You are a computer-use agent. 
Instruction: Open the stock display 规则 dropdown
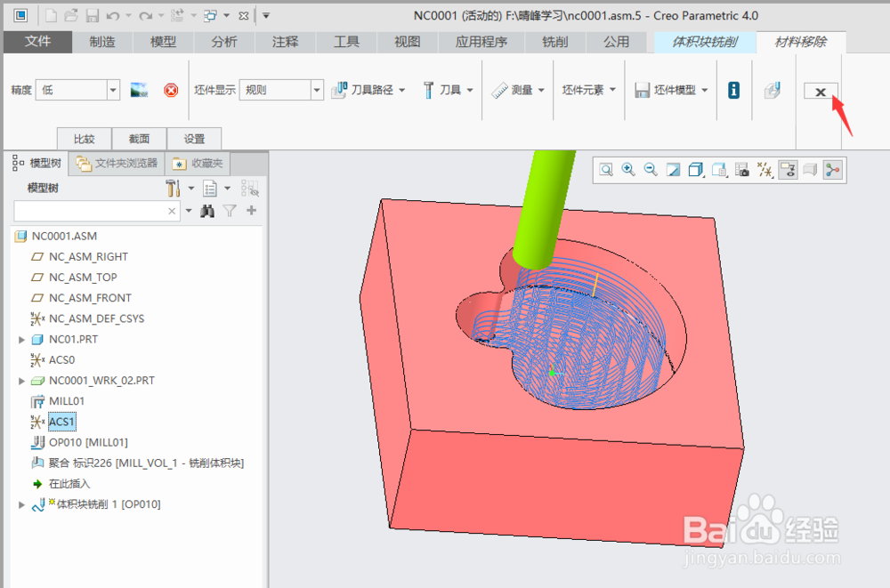317,90
